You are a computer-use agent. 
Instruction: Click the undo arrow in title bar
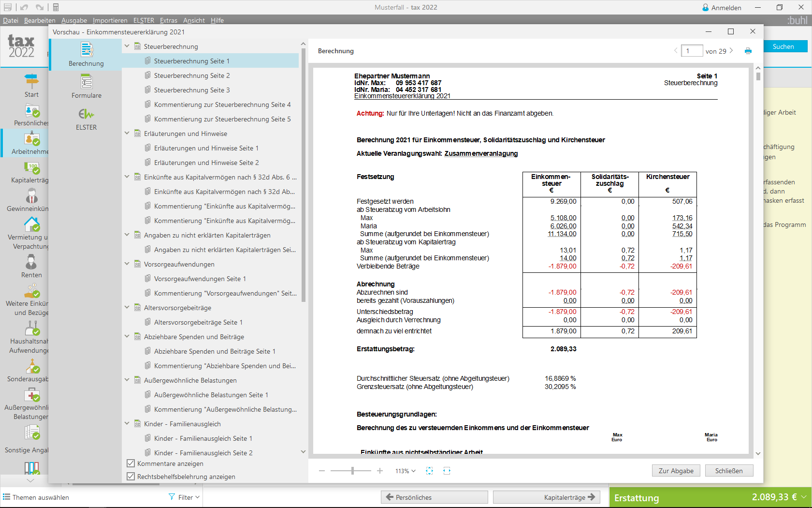click(x=24, y=7)
